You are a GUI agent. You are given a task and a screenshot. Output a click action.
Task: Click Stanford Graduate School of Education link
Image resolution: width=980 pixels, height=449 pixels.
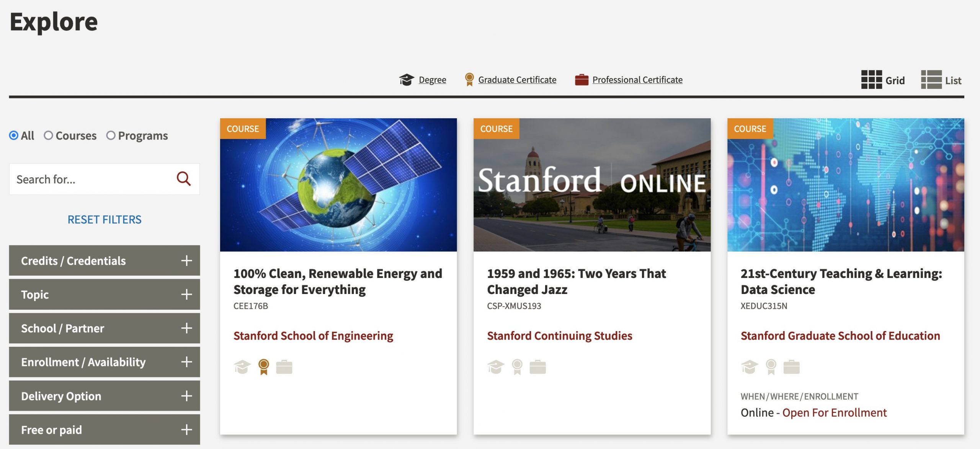click(840, 336)
